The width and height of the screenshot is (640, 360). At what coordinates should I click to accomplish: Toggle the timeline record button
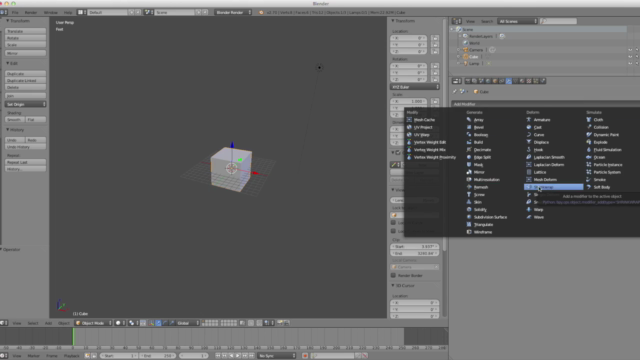305,356
